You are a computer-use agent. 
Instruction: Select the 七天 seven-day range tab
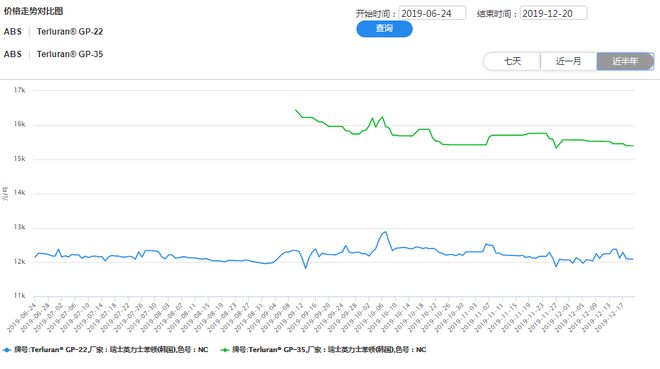tap(512, 61)
